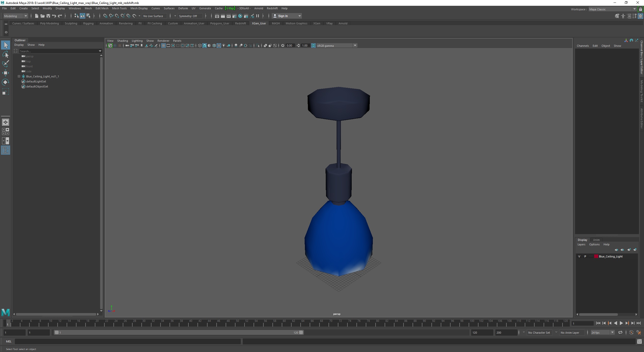
Task: Open the Outliner search filter dropdown
Action: pyautogui.click(x=100, y=51)
